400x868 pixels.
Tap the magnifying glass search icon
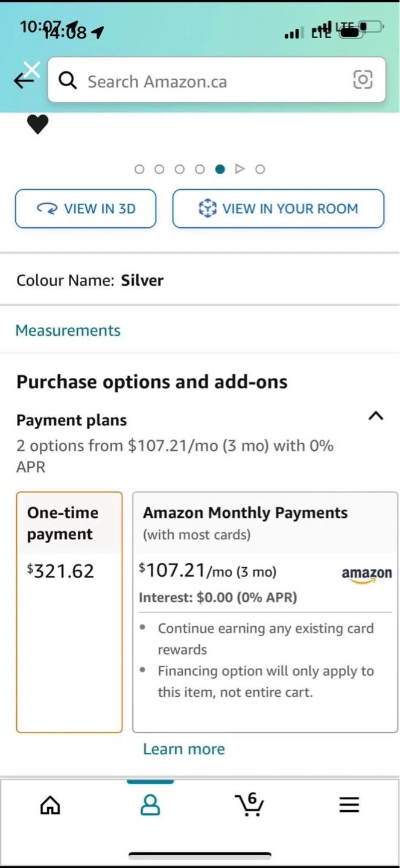[x=68, y=80]
